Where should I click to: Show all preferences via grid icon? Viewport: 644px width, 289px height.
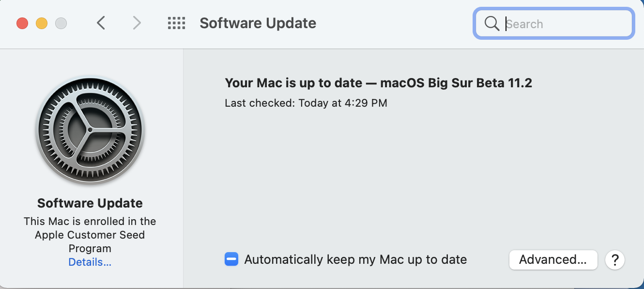(177, 23)
